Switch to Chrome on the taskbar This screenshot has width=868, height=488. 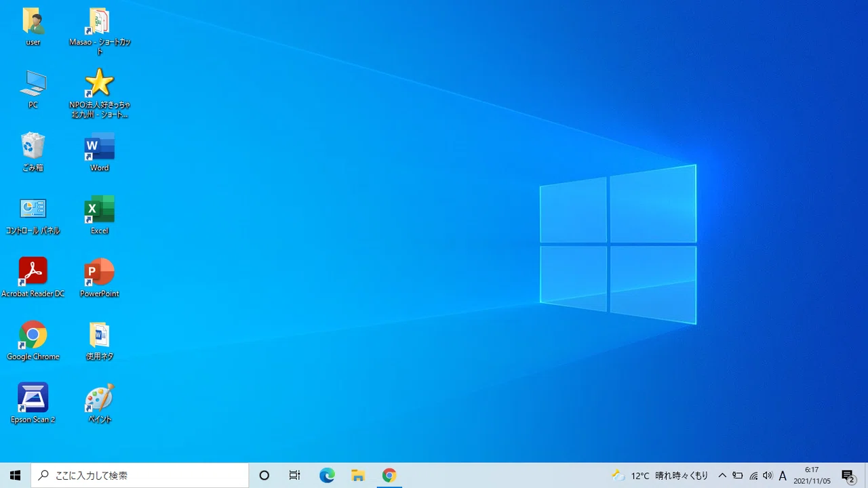(389, 475)
